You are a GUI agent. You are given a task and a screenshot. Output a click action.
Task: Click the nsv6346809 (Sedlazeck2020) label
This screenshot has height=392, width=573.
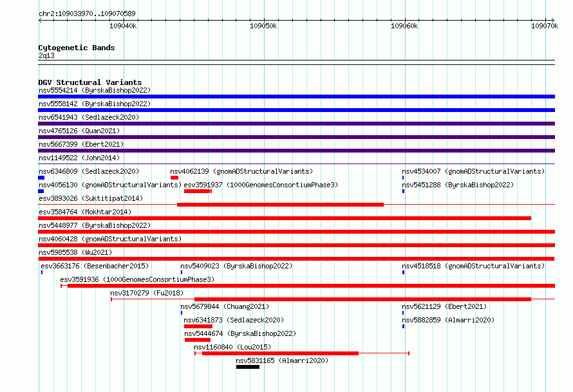pos(89,171)
